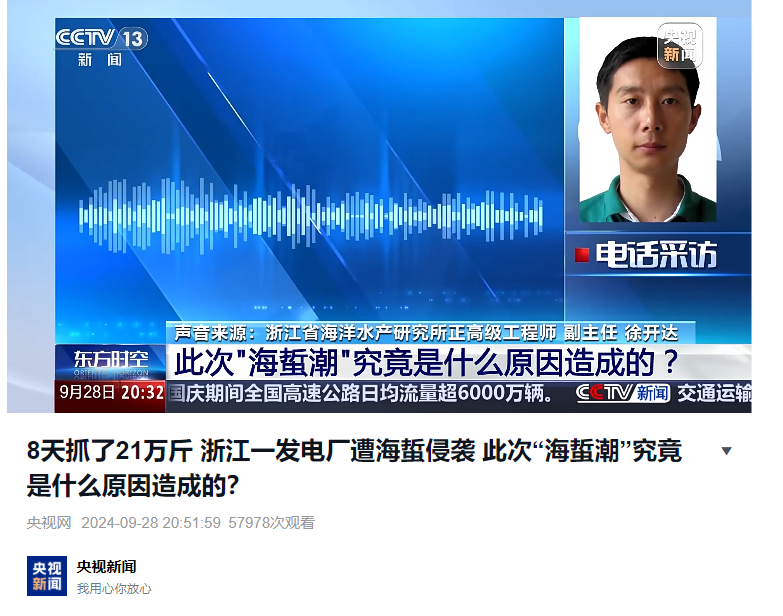Click the CCTV13 新闻 logo in video
This screenshot has height=616, width=783.
pos(101,47)
